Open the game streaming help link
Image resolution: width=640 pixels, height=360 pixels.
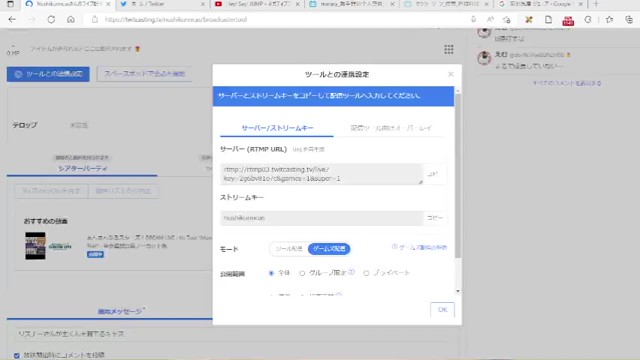coord(419,247)
